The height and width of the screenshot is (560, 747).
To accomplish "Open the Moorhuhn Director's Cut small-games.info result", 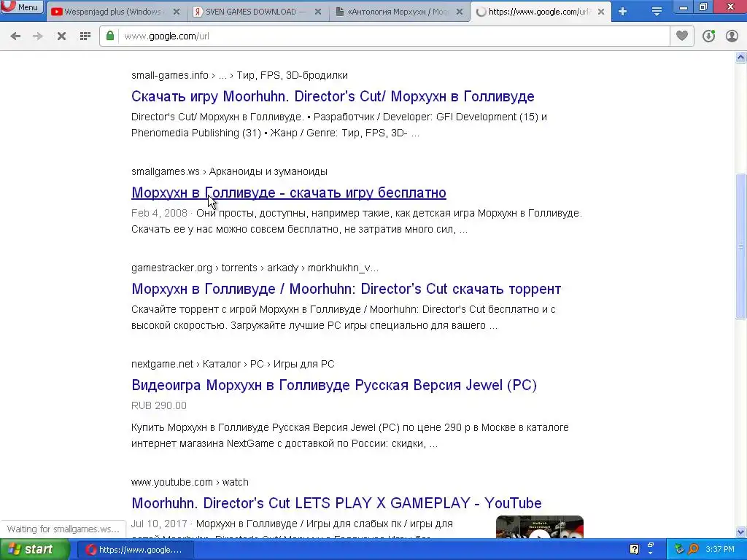I will tap(333, 96).
